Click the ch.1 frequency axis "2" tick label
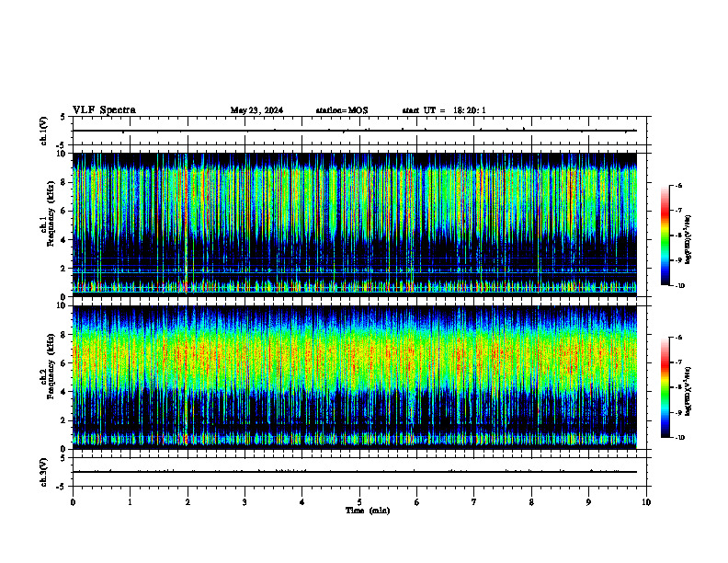 [64, 268]
